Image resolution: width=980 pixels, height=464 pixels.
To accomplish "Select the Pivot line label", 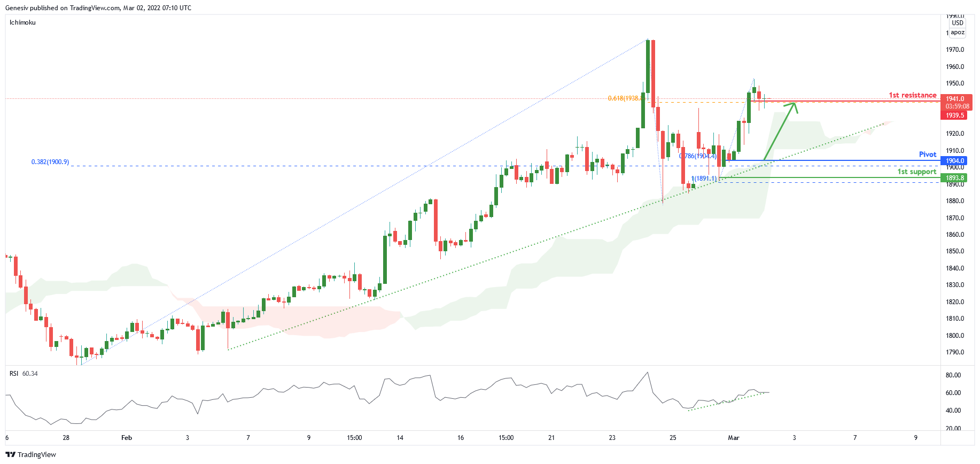I will point(928,154).
